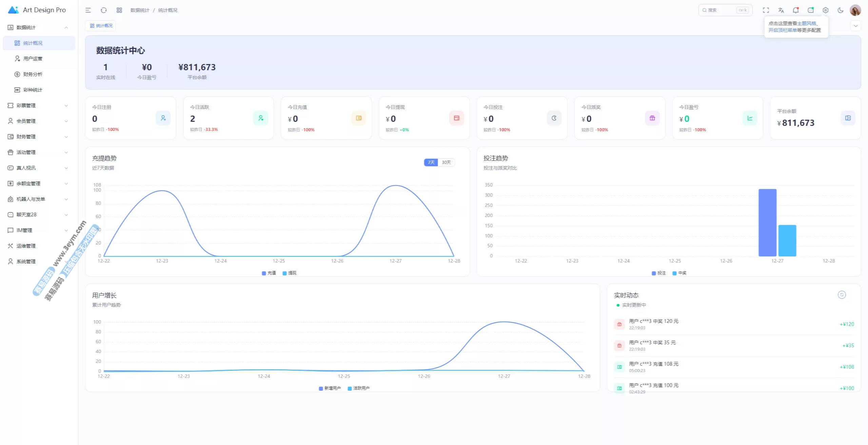Viewport: 868px width, 445px height.
Task: Select 7天 range on 充提趋势 chart
Action: point(431,162)
